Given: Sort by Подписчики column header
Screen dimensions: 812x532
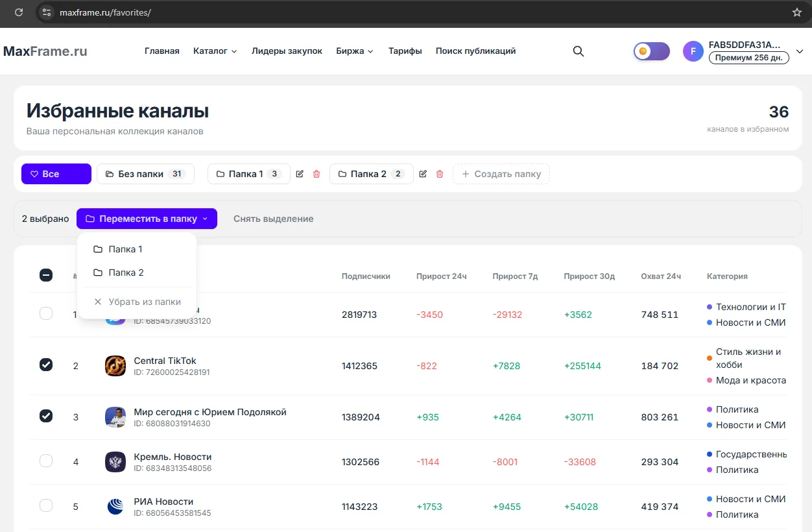Looking at the screenshot, I should pyautogui.click(x=366, y=276).
